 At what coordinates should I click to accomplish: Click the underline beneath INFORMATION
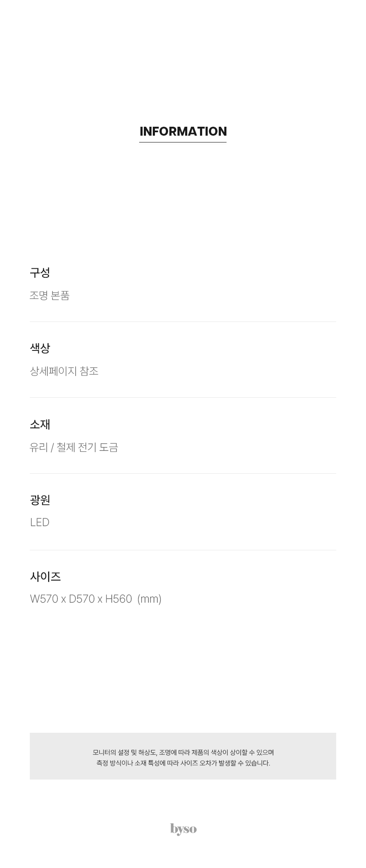click(x=183, y=142)
